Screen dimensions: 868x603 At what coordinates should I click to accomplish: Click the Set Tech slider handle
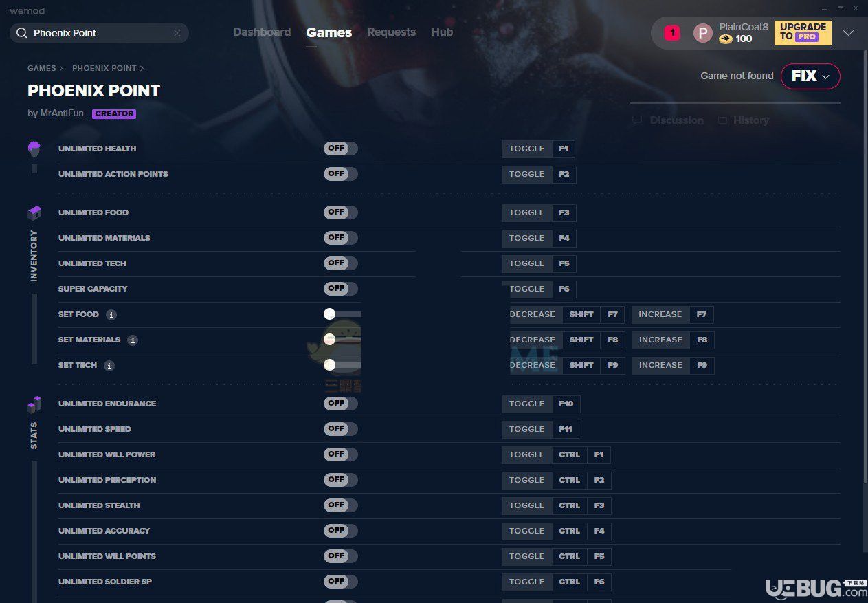pyautogui.click(x=329, y=365)
